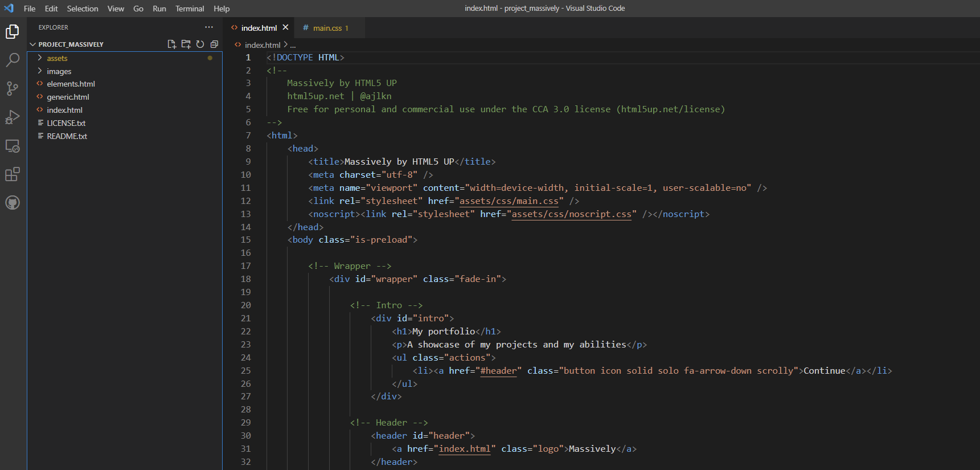
Task: Open the Remote Explorer view
Action: tap(13, 146)
